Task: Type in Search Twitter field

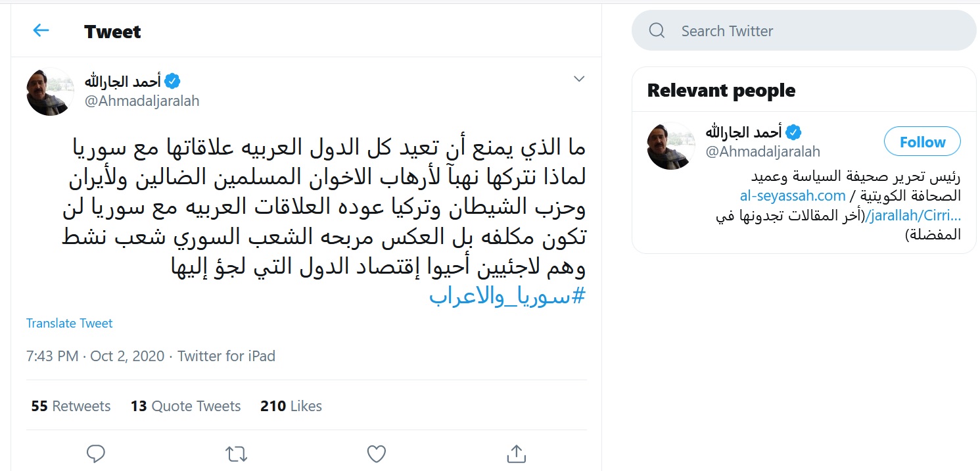Action: (x=815, y=31)
